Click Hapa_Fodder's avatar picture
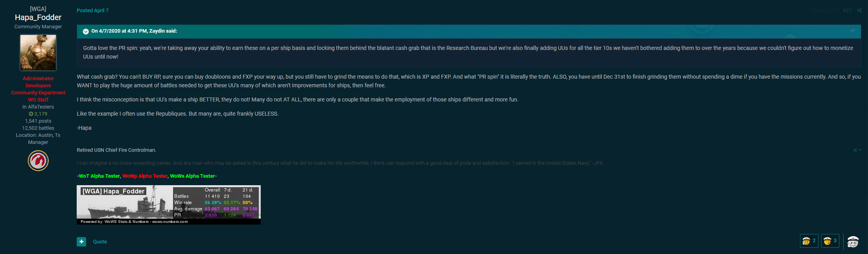The height and width of the screenshot is (254, 868). (x=38, y=53)
